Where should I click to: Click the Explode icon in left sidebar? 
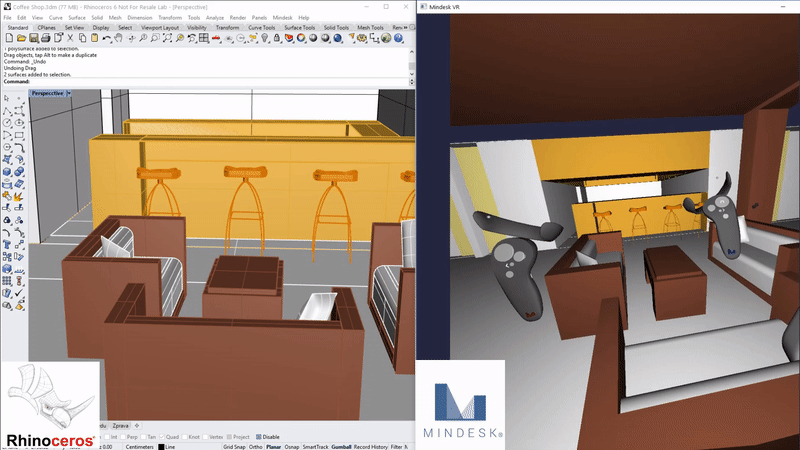tap(19, 196)
